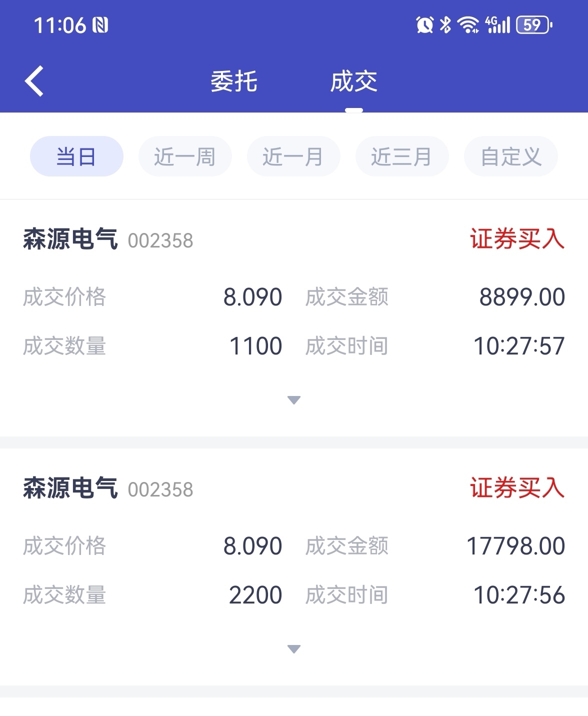The height and width of the screenshot is (716, 588).
Task: Tap the 17798.00 transaction amount
Action: coord(515,546)
